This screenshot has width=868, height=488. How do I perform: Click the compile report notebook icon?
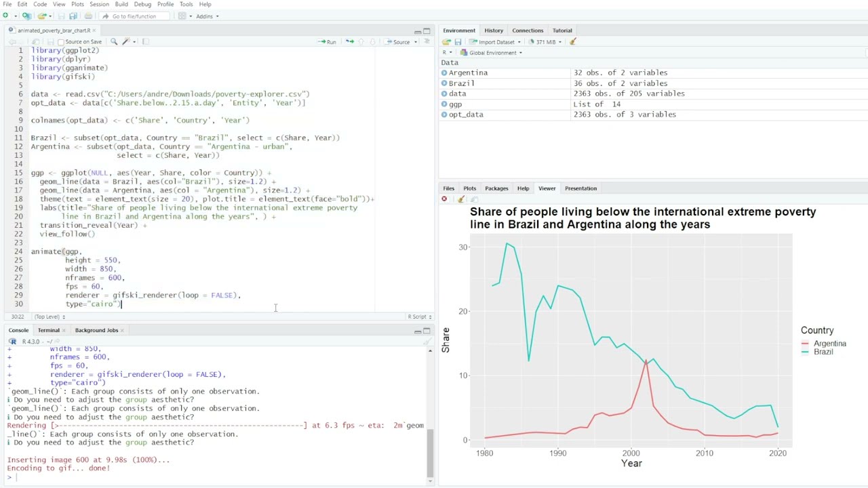pos(145,42)
